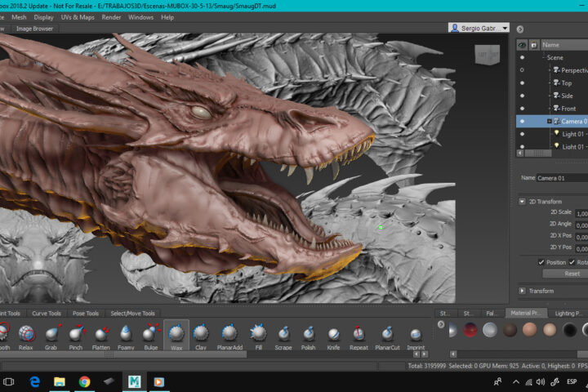Switch to the Select/Move Tools tab
Viewport: 588px width, 392px height.
tap(133, 314)
